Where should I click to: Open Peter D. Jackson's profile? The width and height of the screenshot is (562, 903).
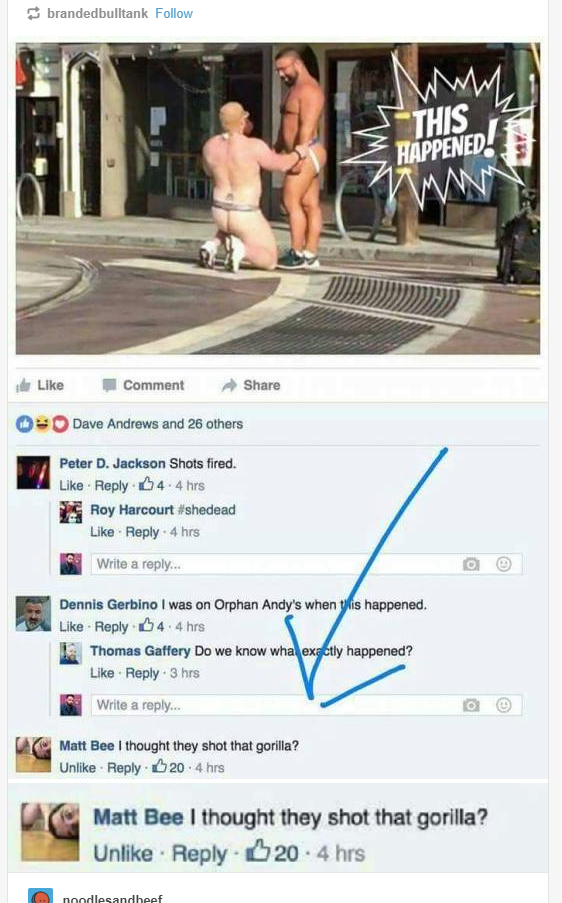point(112,464)
